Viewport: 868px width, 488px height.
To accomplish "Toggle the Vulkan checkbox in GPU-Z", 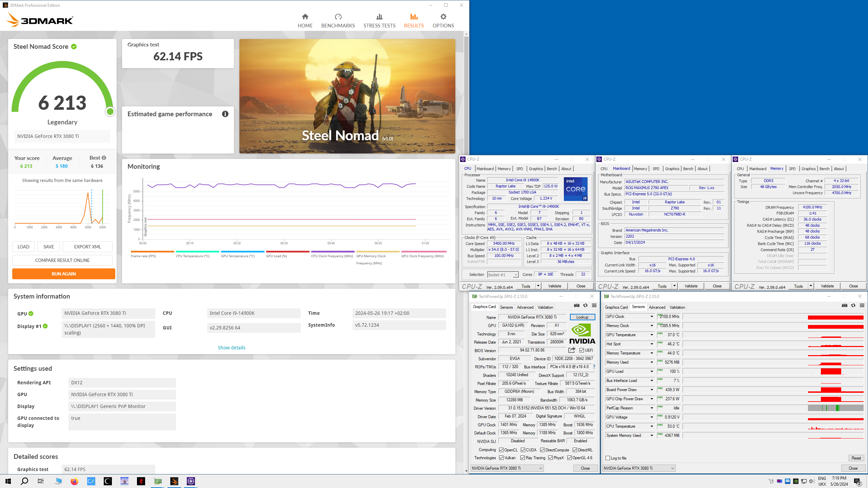I will coord(501,458).
